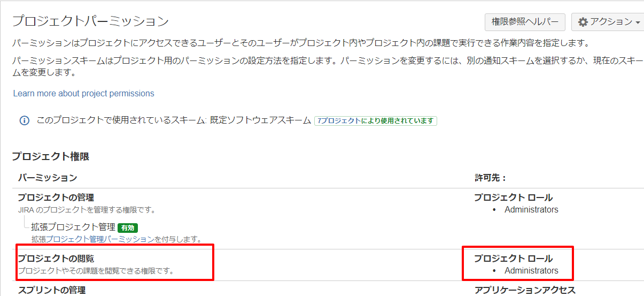Viewport: 644px width, 296px height.
Task: Click the 拡張プロジェクト管理 label
Action: click(x=73, y=227)
